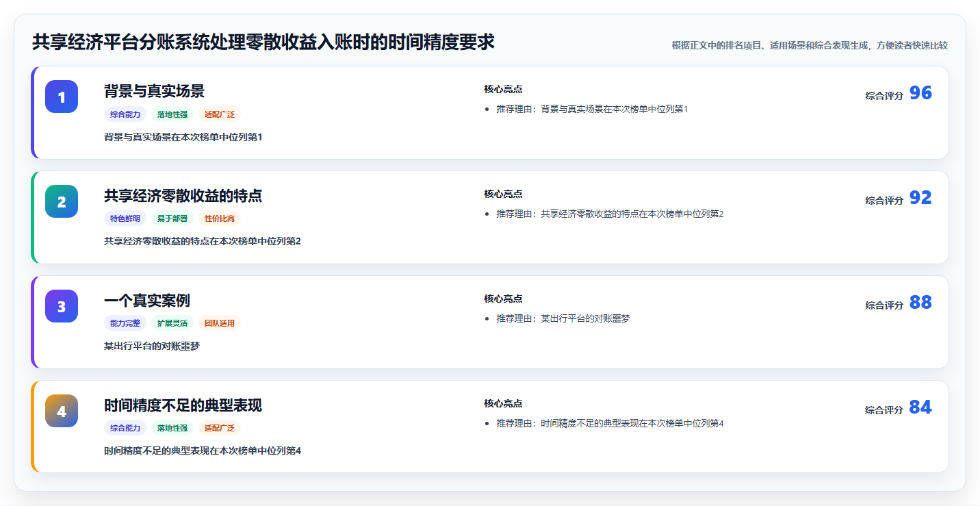Select 落地性强 tag in 时间精度不足的典型表现 card
980x506 pixels.
point(172,429)
